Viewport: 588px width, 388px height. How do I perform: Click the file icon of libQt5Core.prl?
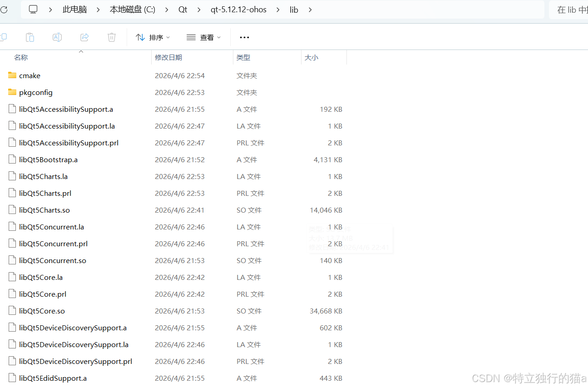click(12, 294)
